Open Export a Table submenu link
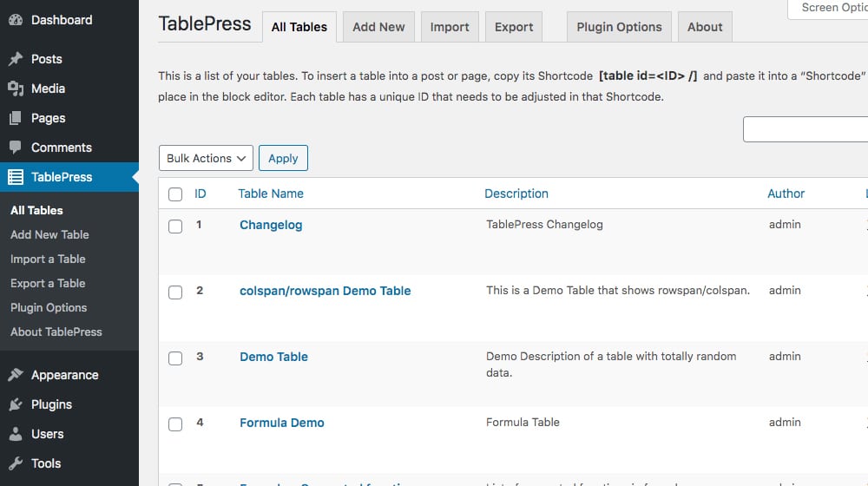The width and height of the screenshot is (868, 486). (x=48, y=284)
